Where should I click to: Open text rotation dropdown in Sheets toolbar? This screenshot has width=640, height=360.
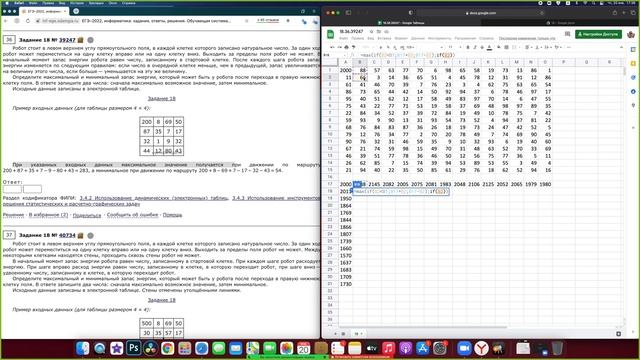point(558,47)
